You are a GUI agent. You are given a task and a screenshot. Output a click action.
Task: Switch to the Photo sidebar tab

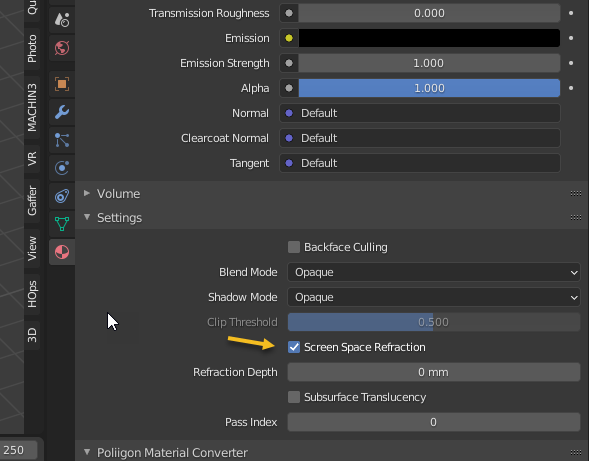pos(32,49)
